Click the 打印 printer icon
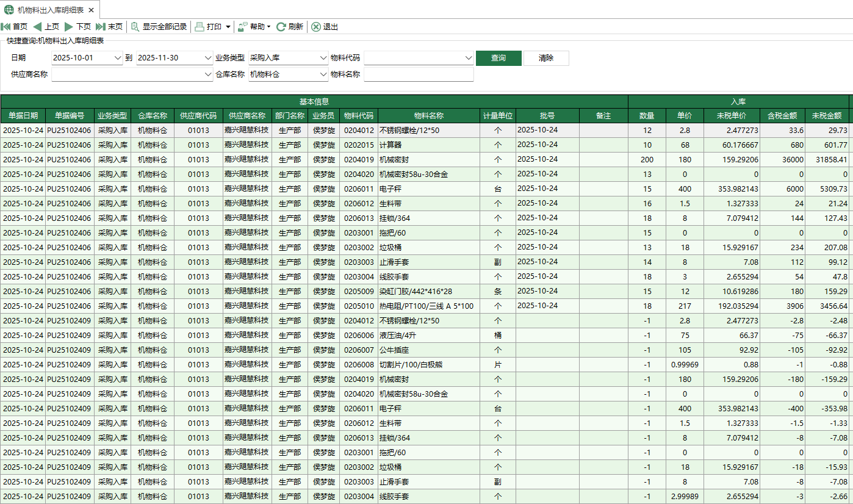The width and height of the screenshot is (853, 504). (200, 27)
